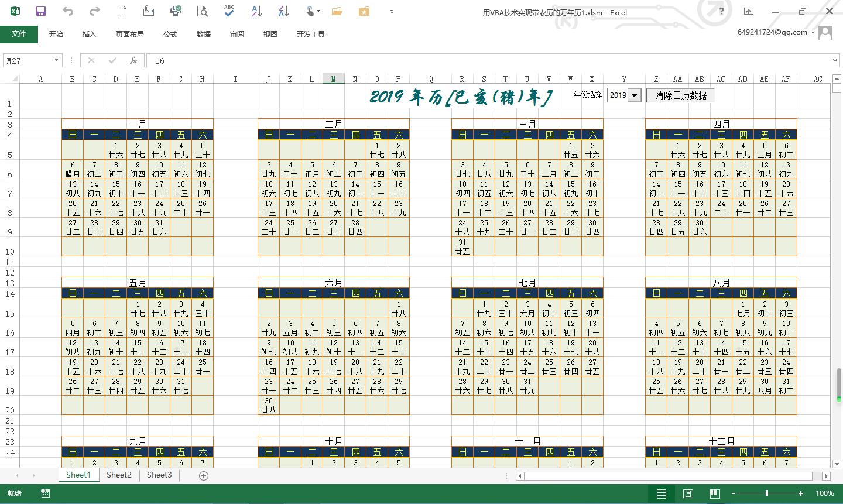
Task: Sort ascending with the A-Z icon
Action: (x=256, y=11)
